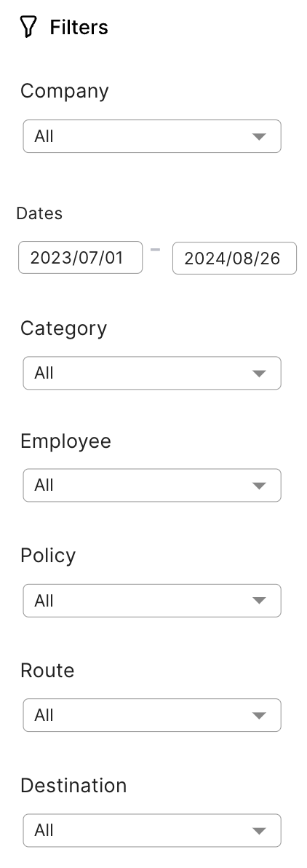Click the Employee dropdown arrow icon

pos(259,486)
